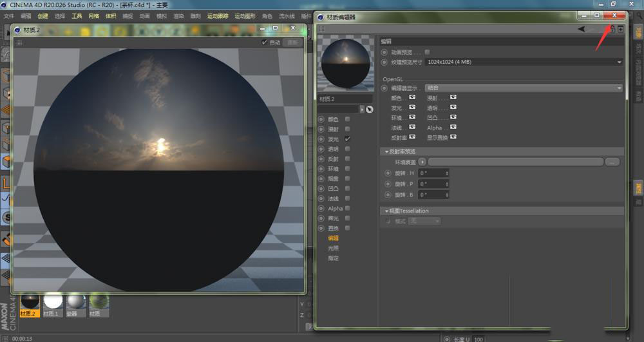
Task: Enable the 反射 channel checkbox
Action: 348,158
